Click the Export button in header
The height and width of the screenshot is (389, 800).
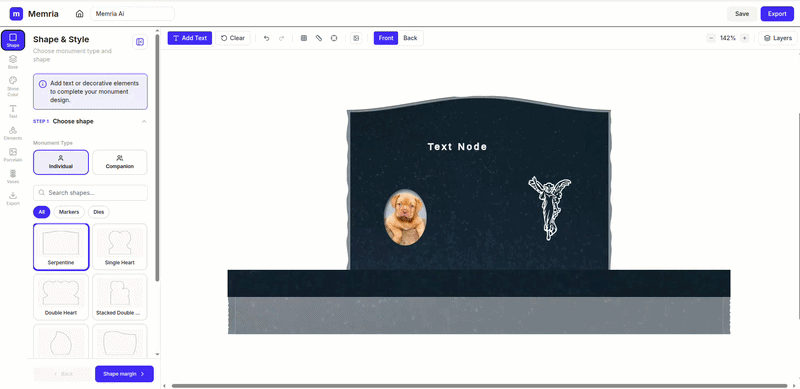coord(777,14)
